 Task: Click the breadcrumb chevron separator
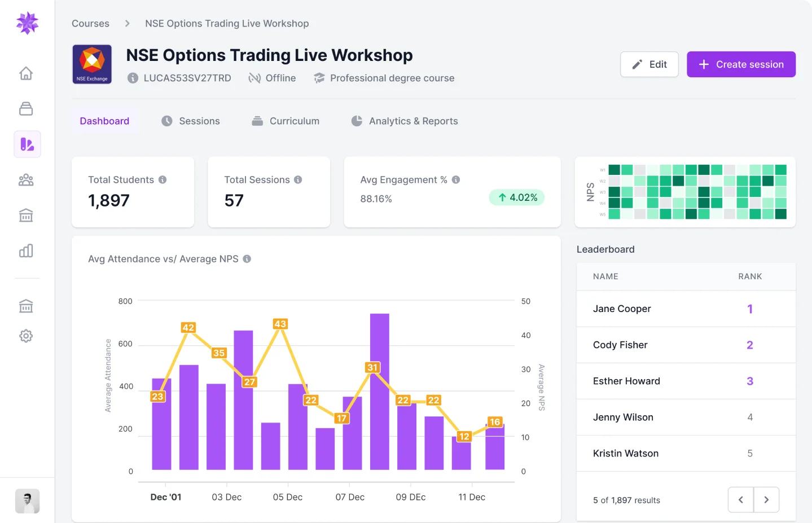coord(127,23)
